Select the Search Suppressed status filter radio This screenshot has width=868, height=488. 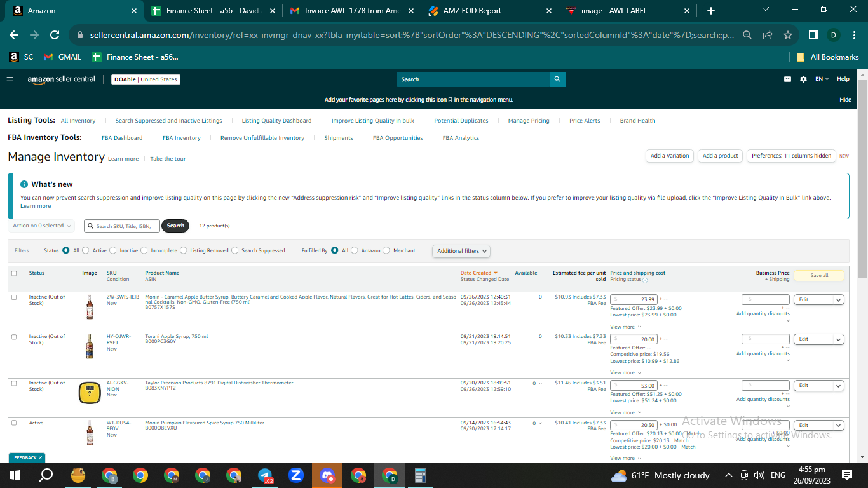[x=235, y=250]
